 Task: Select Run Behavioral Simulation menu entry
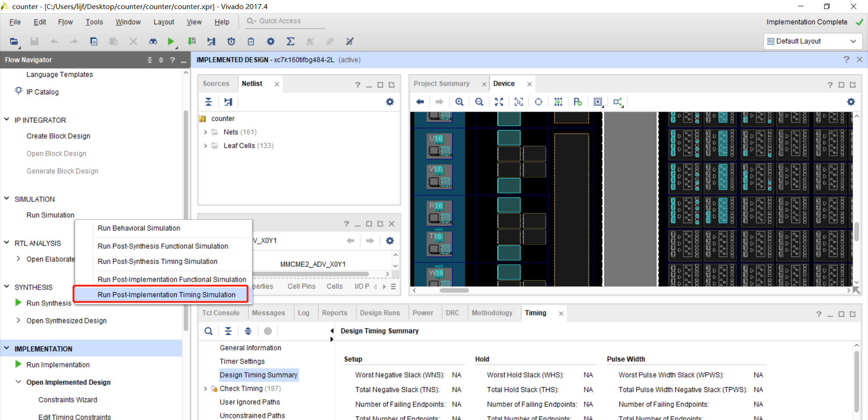coord(139,229)
